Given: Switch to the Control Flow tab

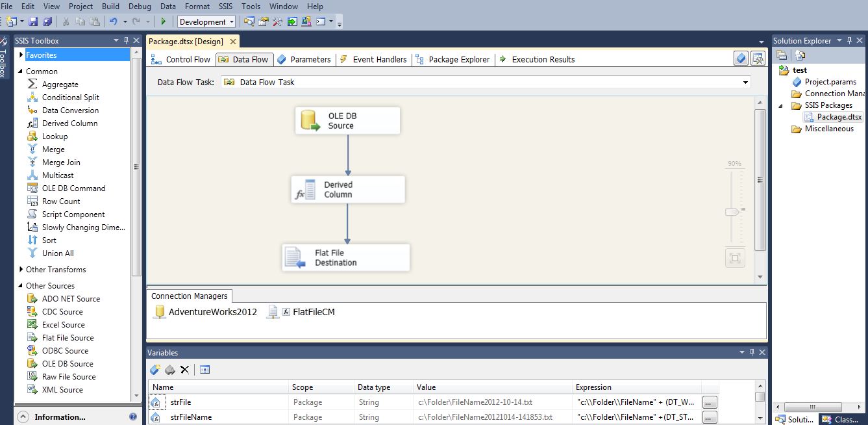Looking at the screenshot, I should pos(180,59).
